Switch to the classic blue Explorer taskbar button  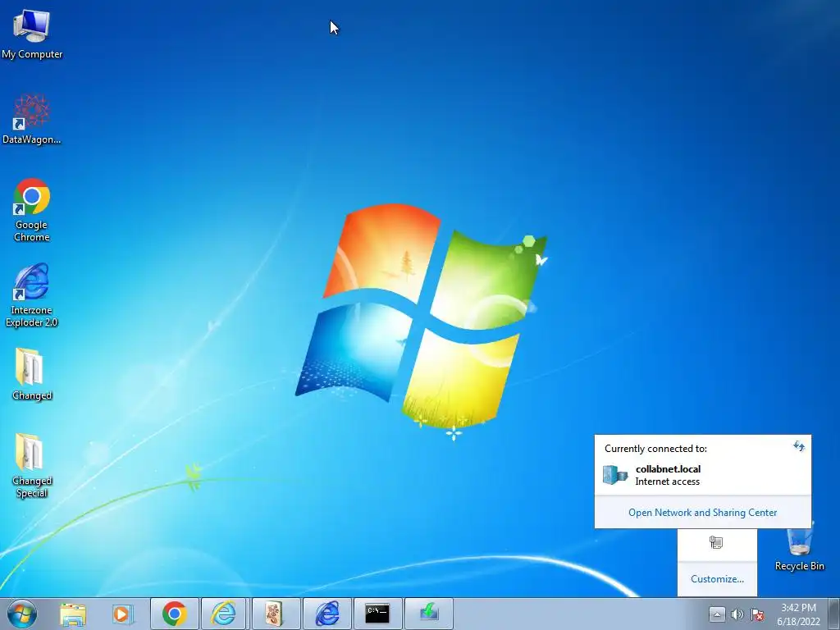click(327, 614)
